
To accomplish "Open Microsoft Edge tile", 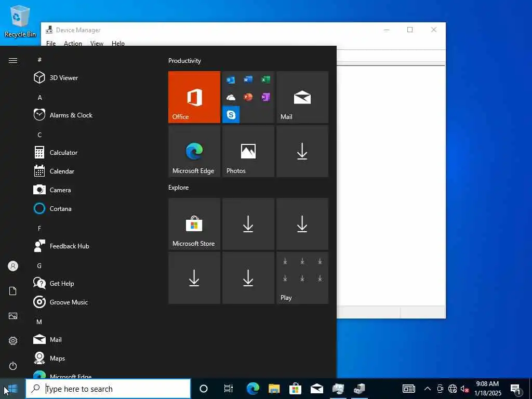I will coord(194,151).
